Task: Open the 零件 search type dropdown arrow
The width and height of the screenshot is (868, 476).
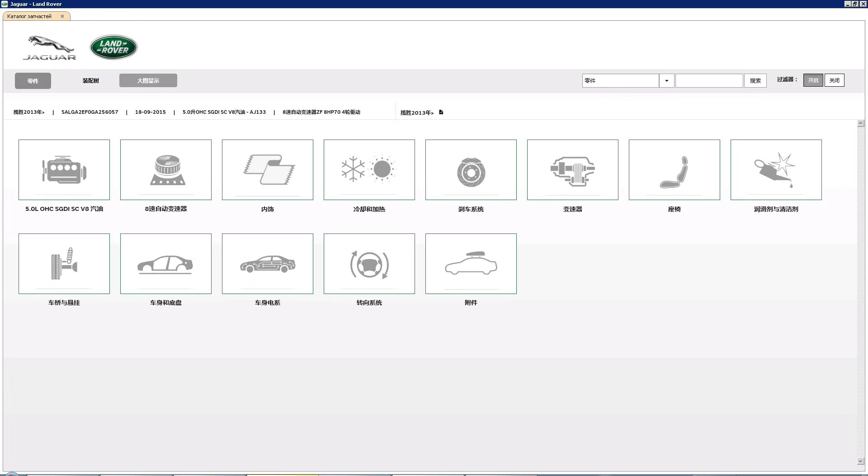Action: (666, 80)
